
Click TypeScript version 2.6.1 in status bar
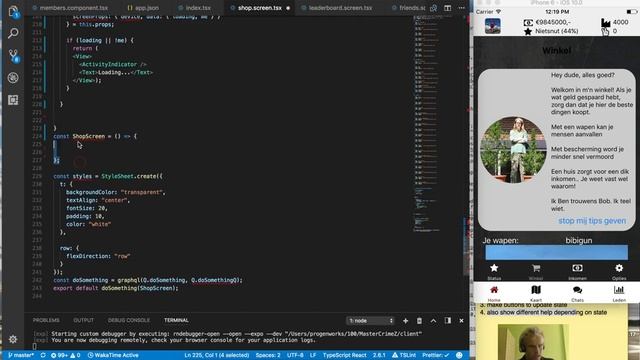pos(379,355)
